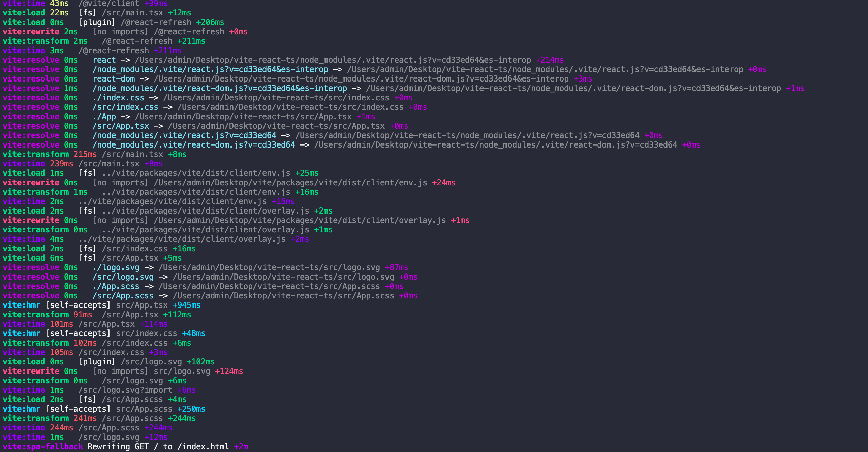Image resolution: width=868 pixels, height=452 pixels.
Task: Click '/src/index.css' blue path in resolve line
Action: click(125, 107)
